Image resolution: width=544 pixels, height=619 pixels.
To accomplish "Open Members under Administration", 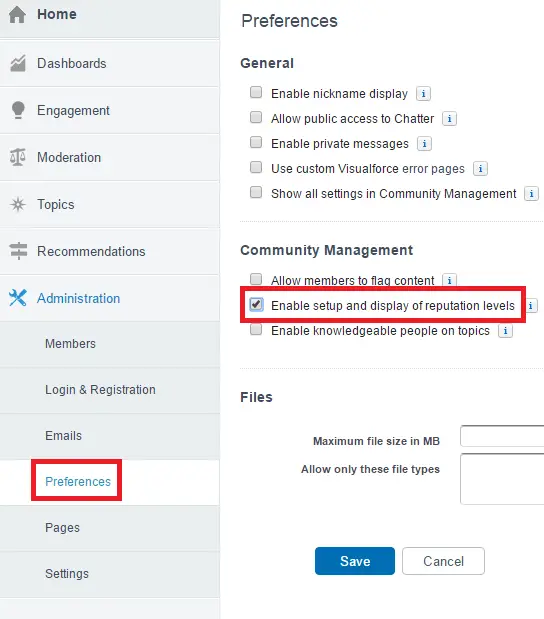I will pos(70,343).
